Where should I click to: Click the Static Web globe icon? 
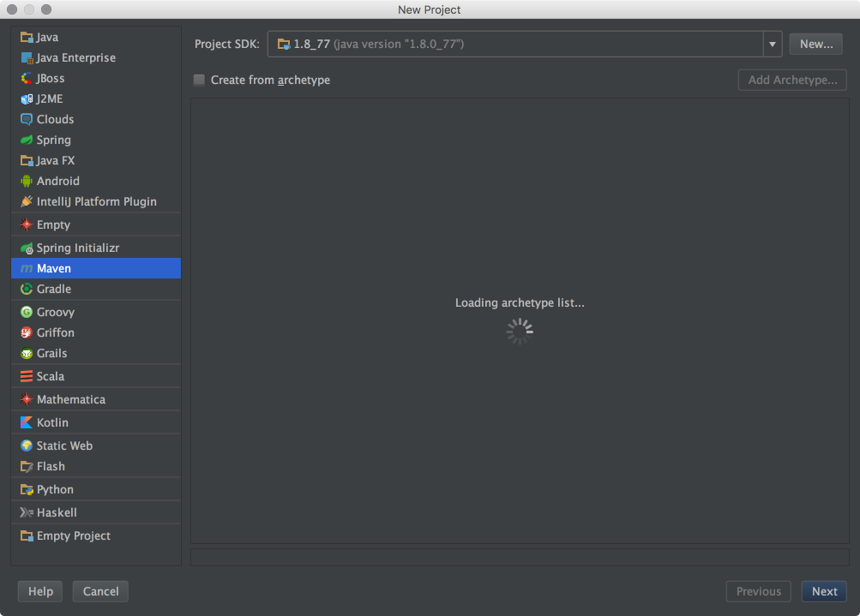click(x=27, y=446)
